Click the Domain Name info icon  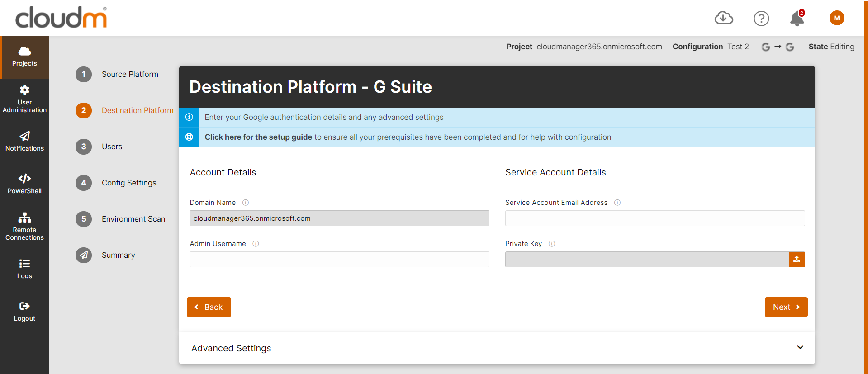pyautogui.click(x=246, y=203)
